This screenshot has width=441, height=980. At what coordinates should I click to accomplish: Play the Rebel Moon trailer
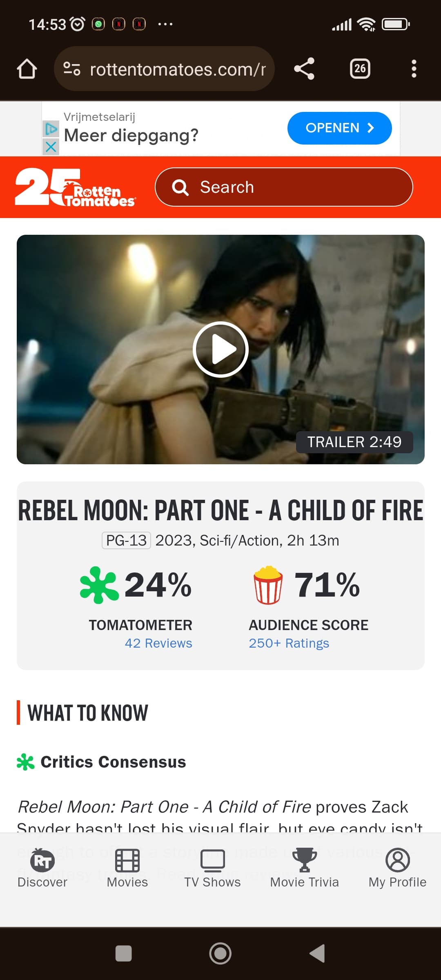(x=220, y=350)
